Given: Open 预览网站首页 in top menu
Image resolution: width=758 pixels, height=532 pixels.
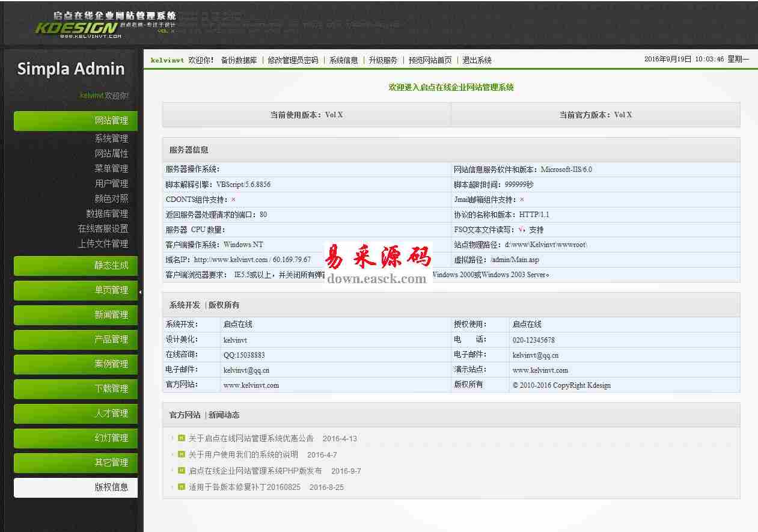Looking at the screenshot, I should [430, 60].
